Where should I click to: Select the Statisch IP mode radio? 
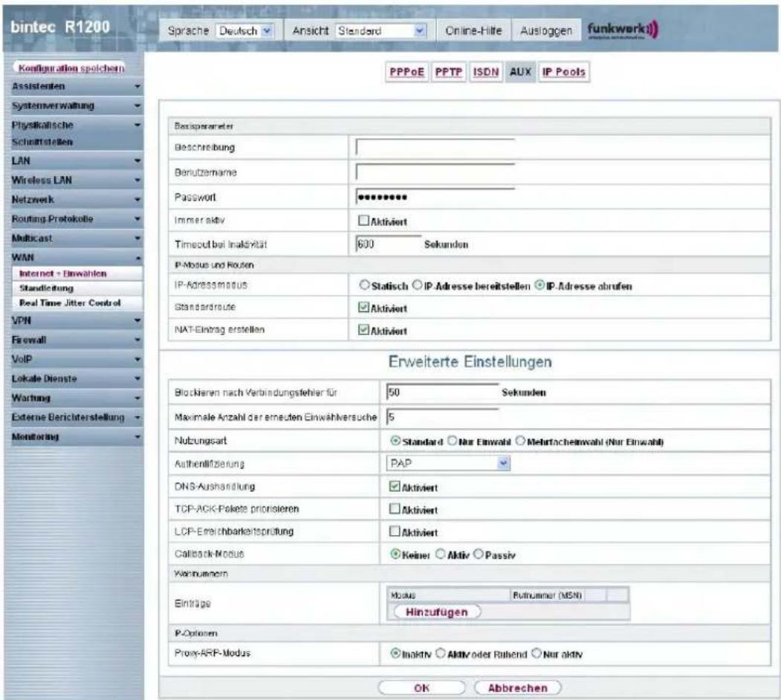[365, 285]
